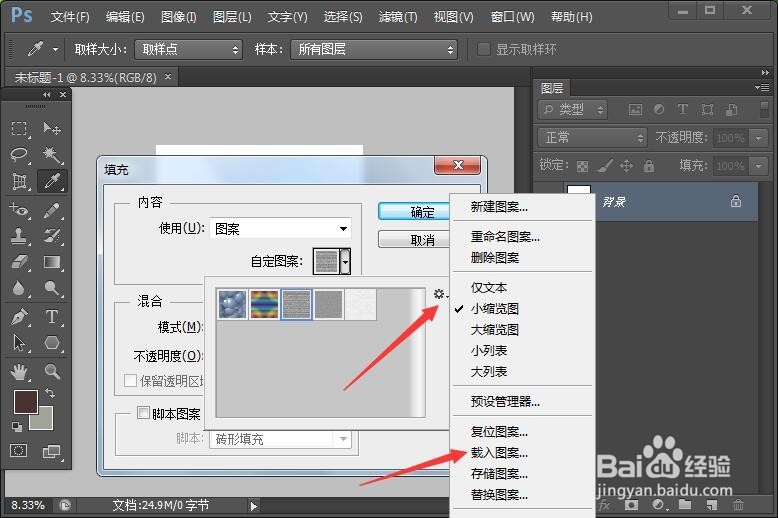
Task: Select the Blur tool
Action: (19, 288)
